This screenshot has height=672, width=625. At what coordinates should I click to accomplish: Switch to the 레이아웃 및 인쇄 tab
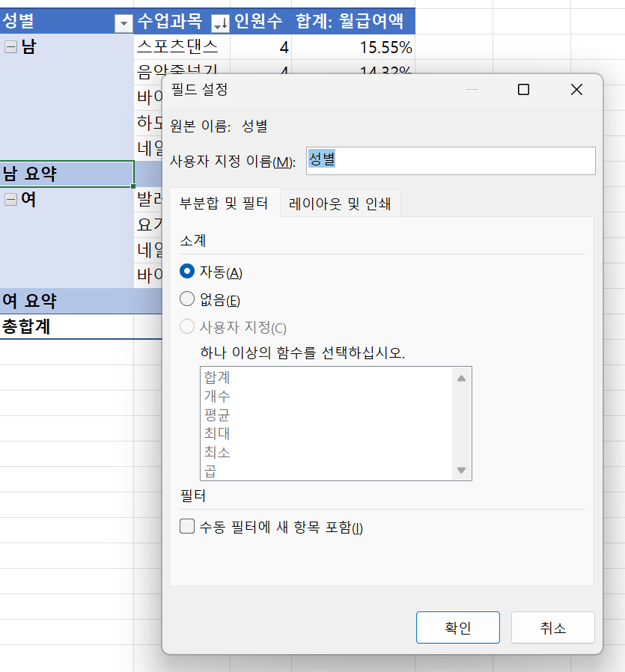(x=341, y=203)
